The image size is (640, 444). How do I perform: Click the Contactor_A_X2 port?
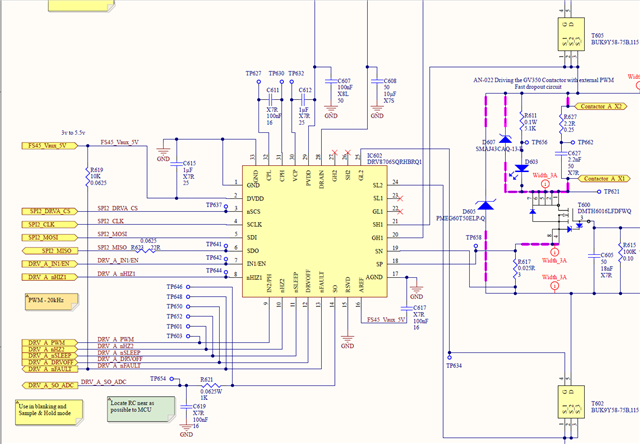coord(601,106)
